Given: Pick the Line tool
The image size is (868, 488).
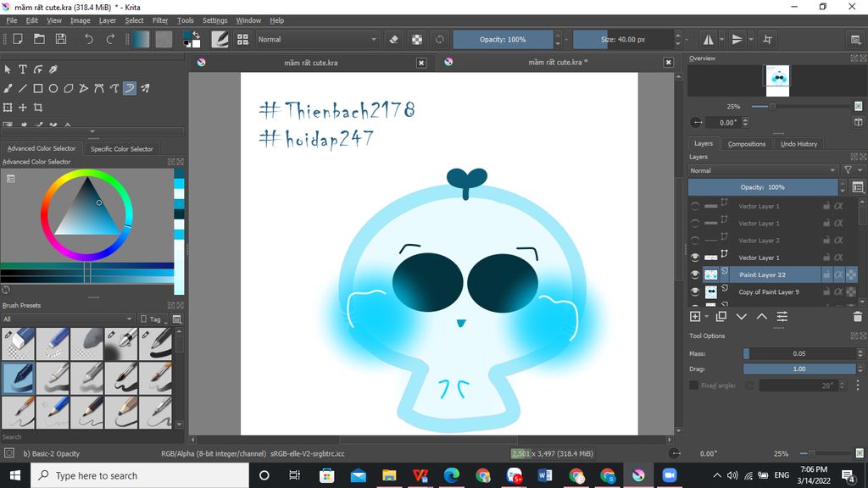Looking at the screenshot, I should point(23,88).
